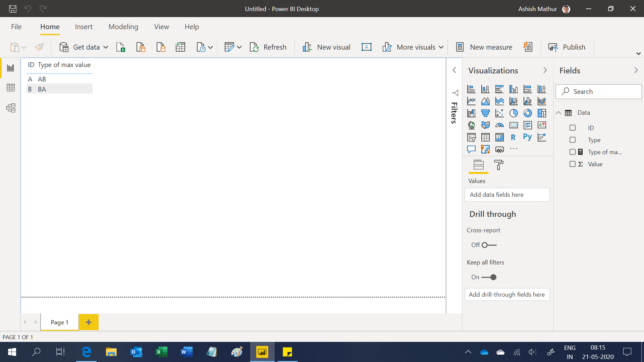Image resolution: width=644 pixels, height=362 pixels.
Task: Insert a text box from ribbon
Action: click(366, 47)
